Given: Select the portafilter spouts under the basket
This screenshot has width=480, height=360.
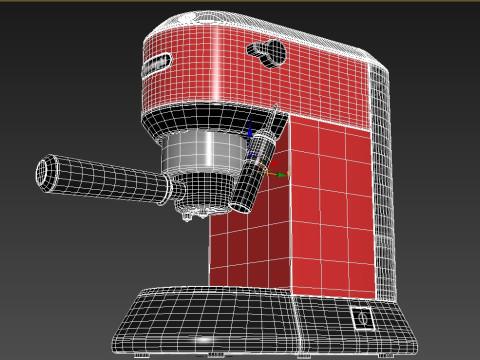Looking at the screenshot, I should click(195, 213).
